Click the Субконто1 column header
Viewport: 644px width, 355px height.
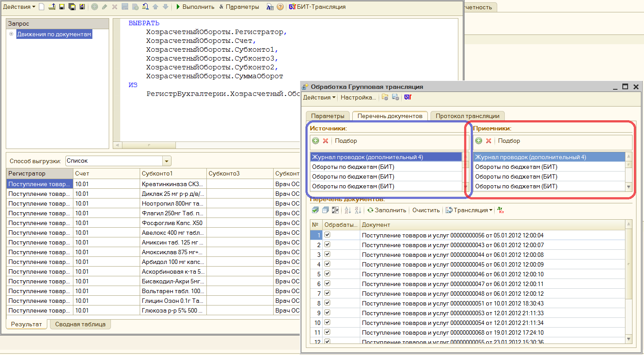(173, 174)
